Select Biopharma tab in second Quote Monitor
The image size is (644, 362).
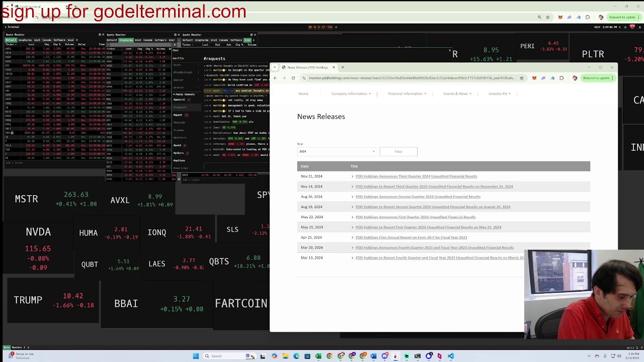126,40
